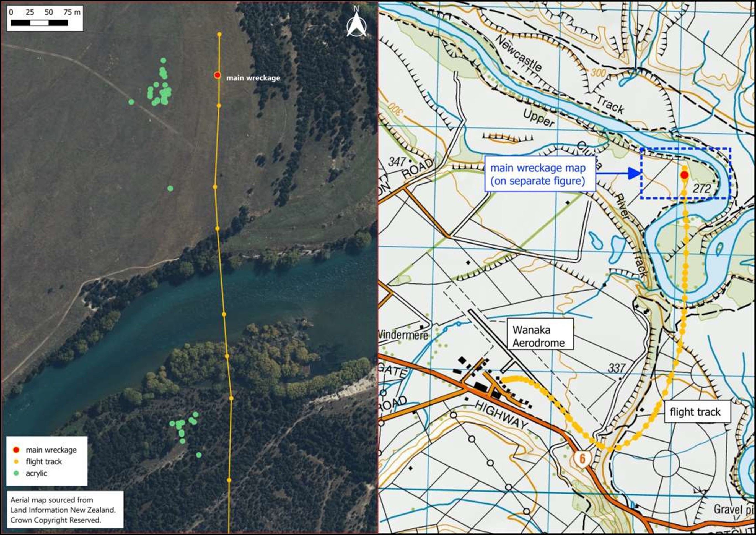Image resolution: width=756 pixels, height=535 pixels.
Task: Select the red main wreckage marker on aerial map
Action: (x=217, y=75)
